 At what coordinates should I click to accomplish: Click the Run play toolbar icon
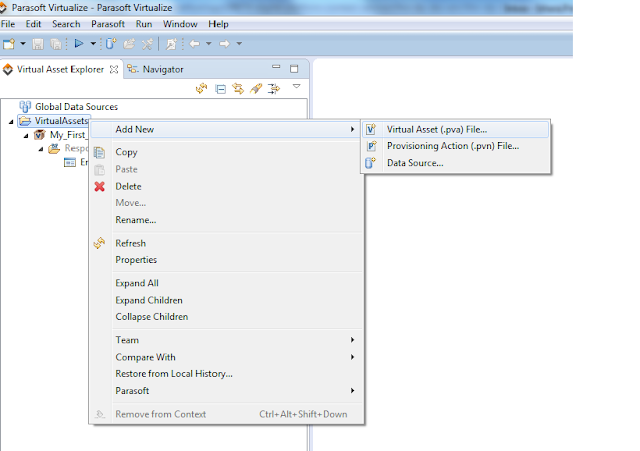(79, 43)
